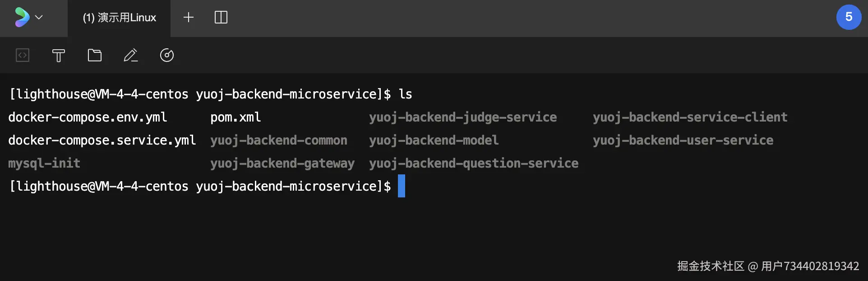Open the blue number 5 badge

coord(849,17)
